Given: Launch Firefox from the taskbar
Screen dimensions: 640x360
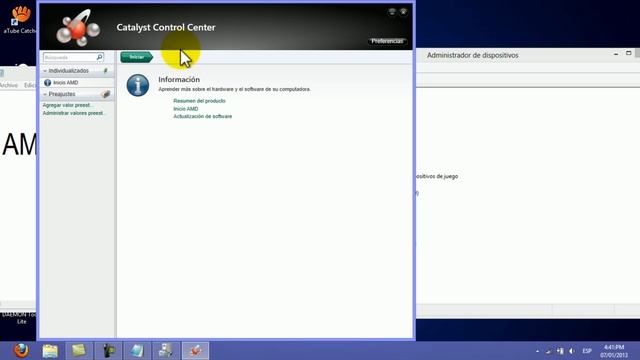Looking at the screenshot, I should (x=21, y=351).
